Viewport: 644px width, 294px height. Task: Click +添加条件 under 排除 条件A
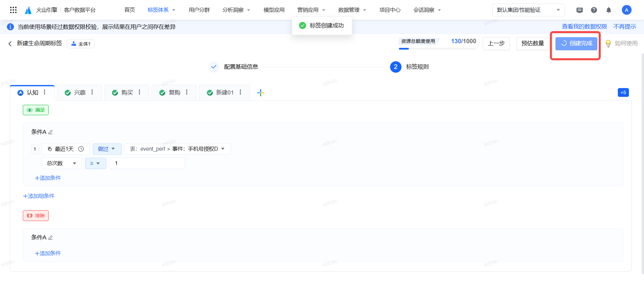click(48, 253)
